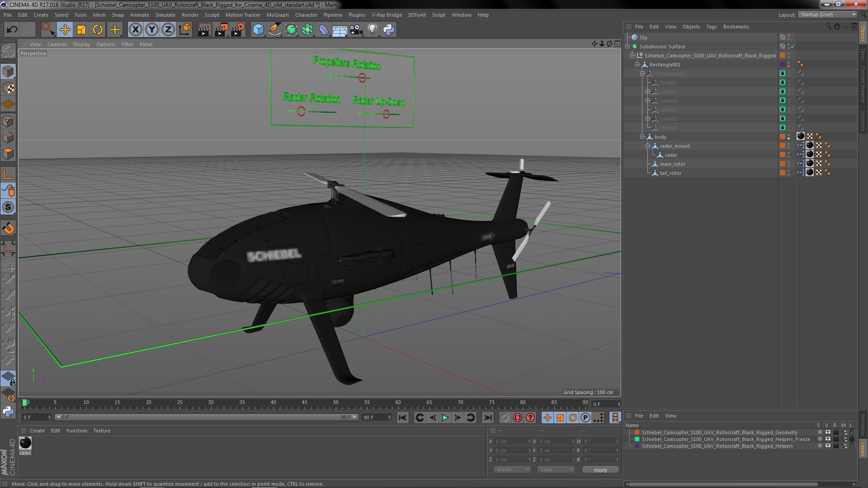The width and height of the screenshot is (868, 488).
Task: Select the radar object in tree
Action: click(671, 155)
